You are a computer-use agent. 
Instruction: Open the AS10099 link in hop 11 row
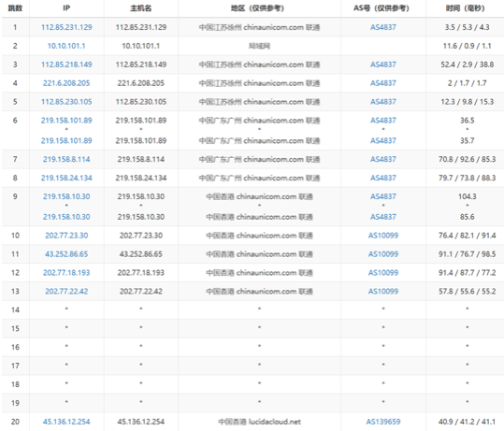(x=383, y=254)
